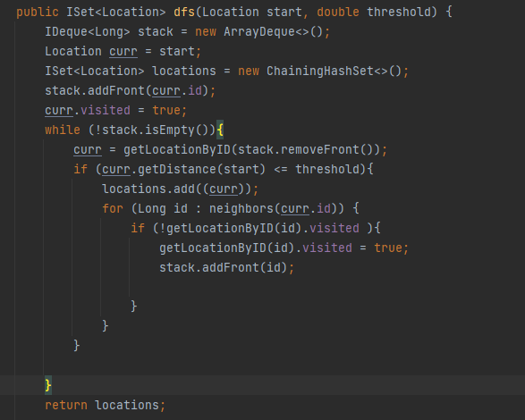This screenshot has height=420, width=525.
Task: Click the while keyword
Action: [63, 130]
